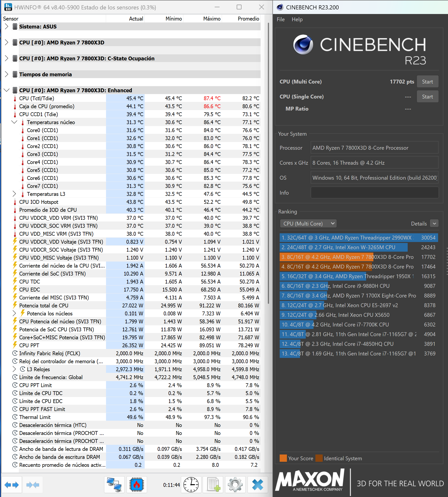Expand the L3 Relojes subtree

14,369
